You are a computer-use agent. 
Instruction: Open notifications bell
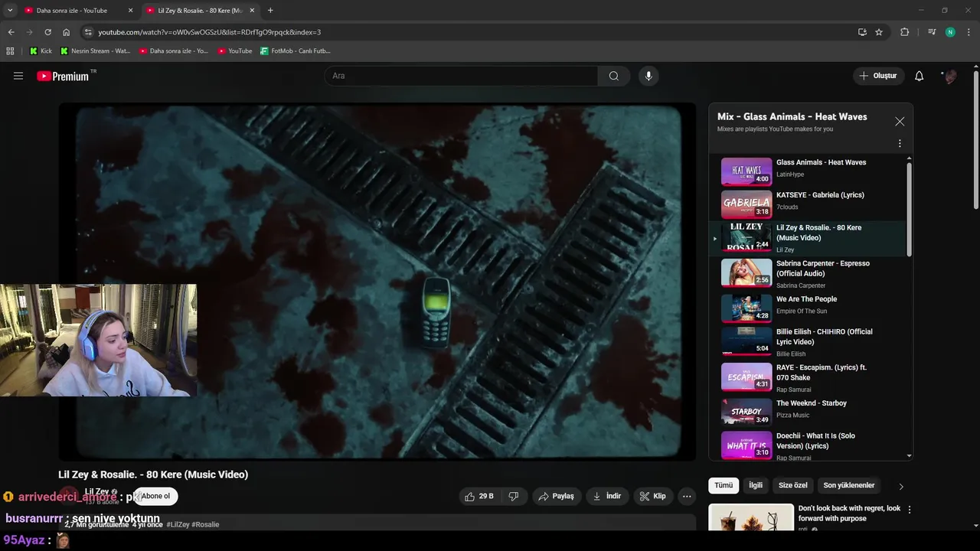tap(920, 76)
